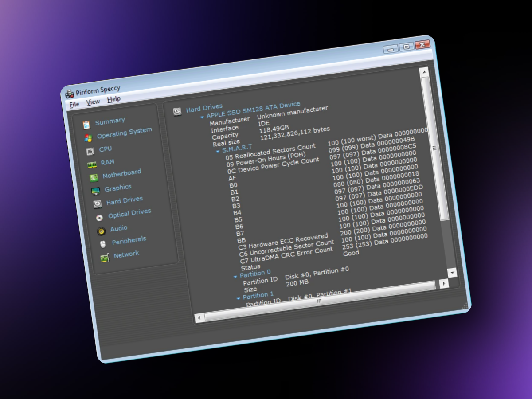Select the C3 Hardware ECC Recovered row
The height and width of the screenshot is (399, 532).
pyautogui.click(x=283, y=242)
